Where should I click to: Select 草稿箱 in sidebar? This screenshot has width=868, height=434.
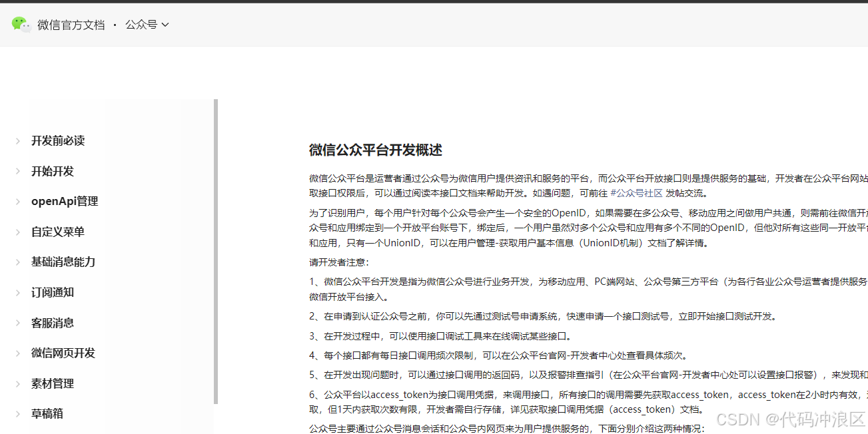(47, 413)
